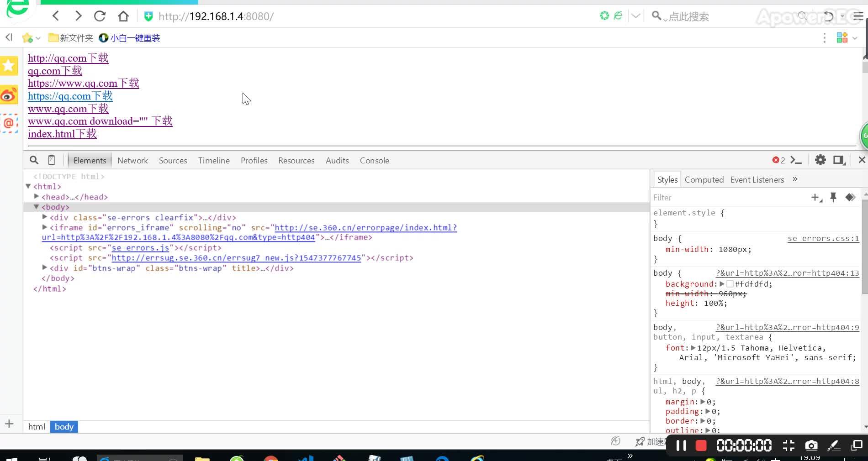Open the Computed styles tab
Viewport: 868px width, 461px height.
[704, 179]
